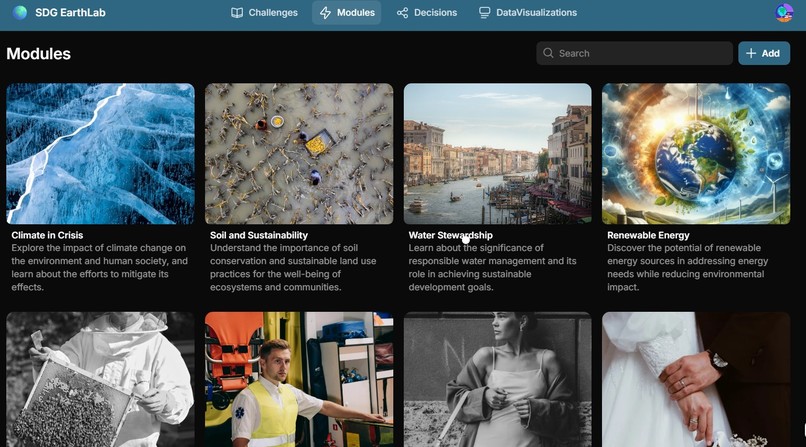Image resolution: width=806 pixels, height=447 pixels.
Task: Go to the Decisions tab
Action: tap(427, 13)
